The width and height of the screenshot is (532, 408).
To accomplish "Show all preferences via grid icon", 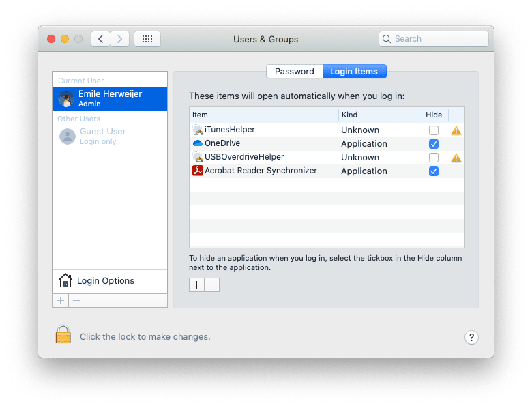I will coord(147,39).
